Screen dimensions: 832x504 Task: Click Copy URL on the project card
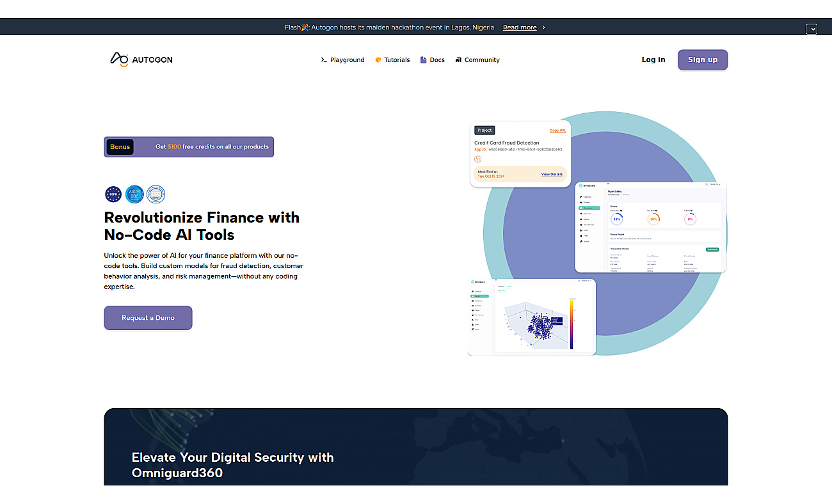(x=557, y=130)
